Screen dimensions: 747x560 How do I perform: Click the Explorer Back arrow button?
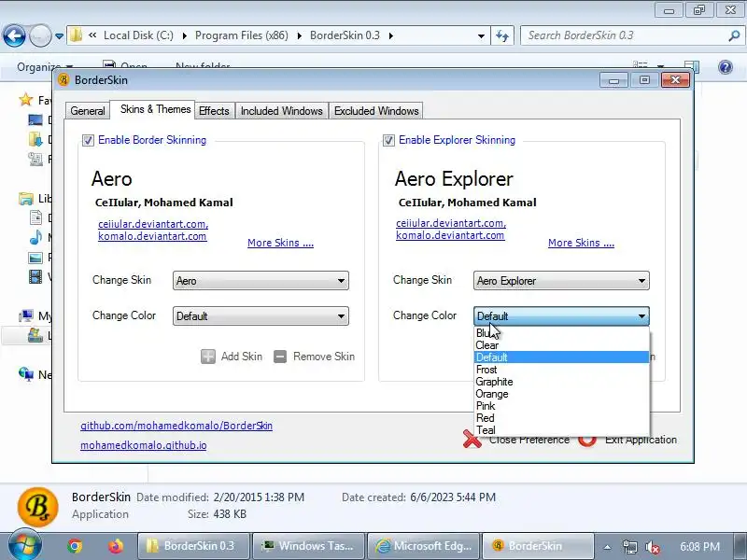(14, 35)
